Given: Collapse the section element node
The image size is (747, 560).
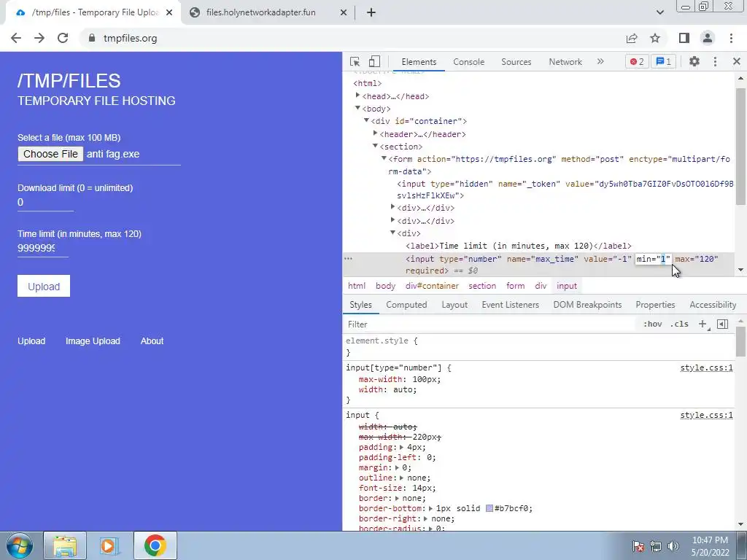Looking at the screenshot, I should click(376, 146).
